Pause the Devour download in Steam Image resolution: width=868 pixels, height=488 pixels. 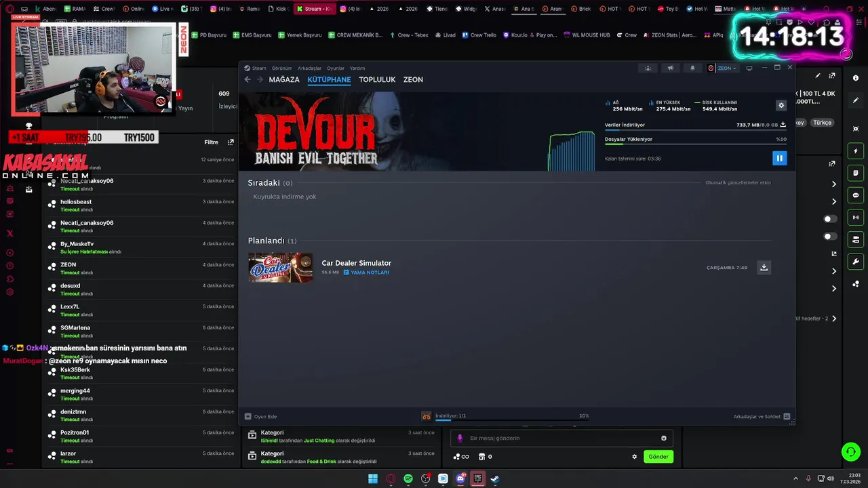[x=779, y=158]
